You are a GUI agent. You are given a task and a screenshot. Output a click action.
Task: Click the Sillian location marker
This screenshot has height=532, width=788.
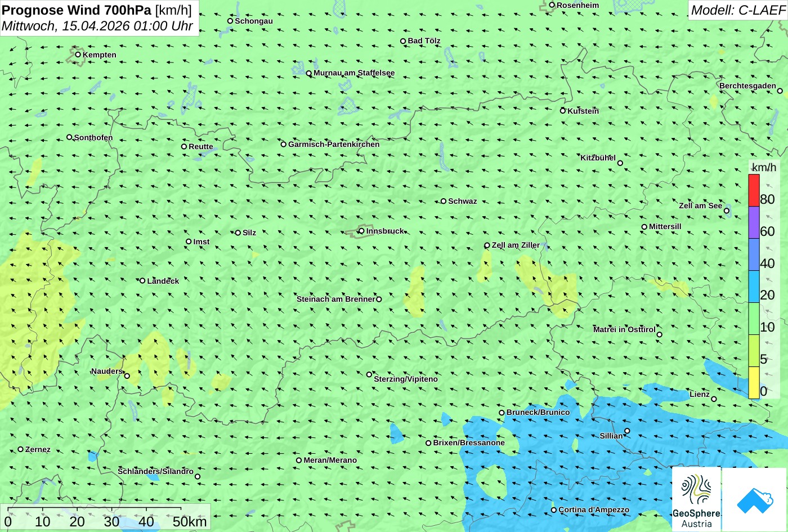click(627, 431)
